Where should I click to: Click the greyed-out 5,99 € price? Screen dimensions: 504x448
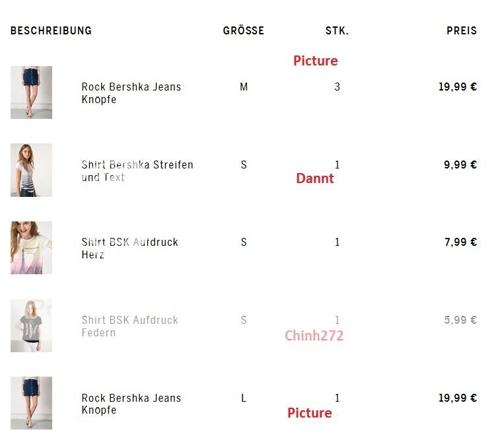460,320
